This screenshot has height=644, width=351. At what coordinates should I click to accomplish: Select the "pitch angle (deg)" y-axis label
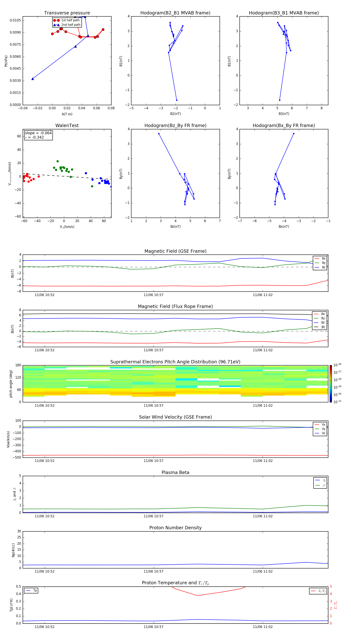coord(11,384)
